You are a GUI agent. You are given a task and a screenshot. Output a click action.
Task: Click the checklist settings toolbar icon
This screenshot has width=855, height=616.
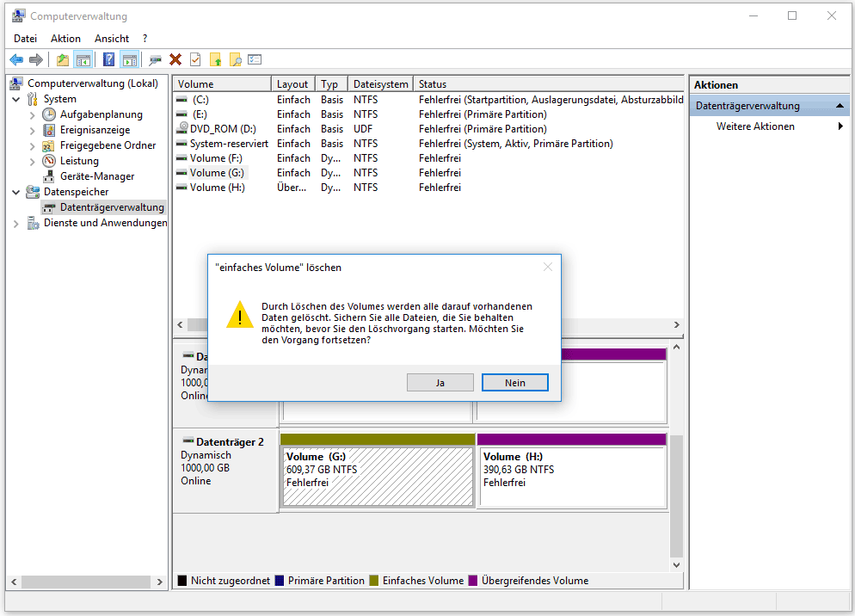[255, 59]
